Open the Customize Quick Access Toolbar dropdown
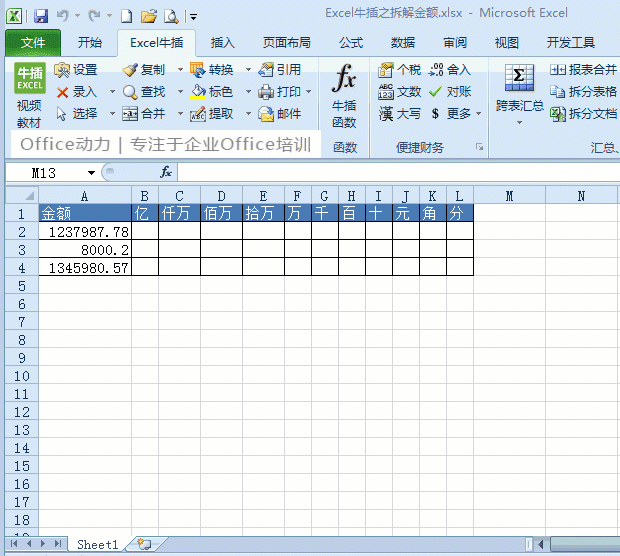Screen dimensions: 620x556 tap(193, 17)
